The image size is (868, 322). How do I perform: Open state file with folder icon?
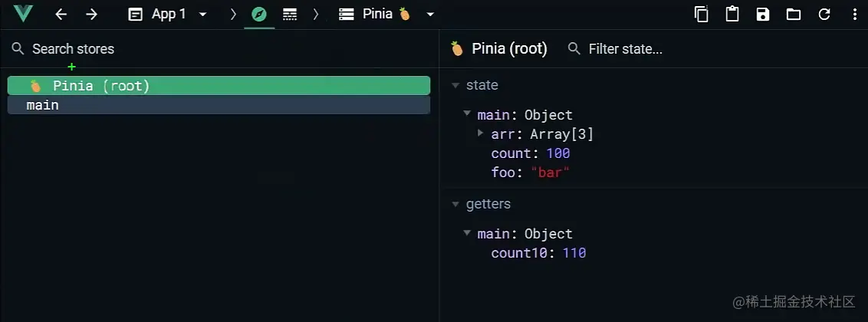point(794,14)
